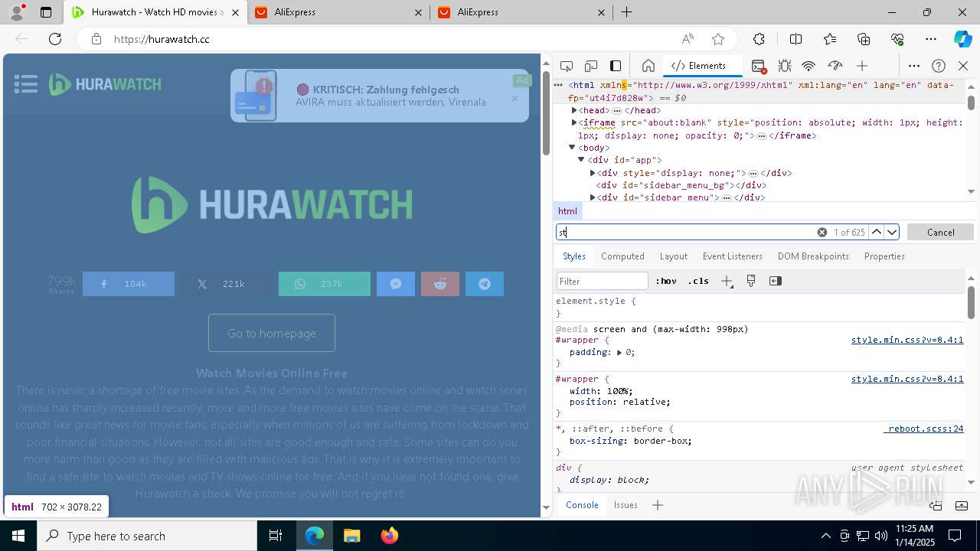
Task: Go to next search match
Action: (892, 232)
